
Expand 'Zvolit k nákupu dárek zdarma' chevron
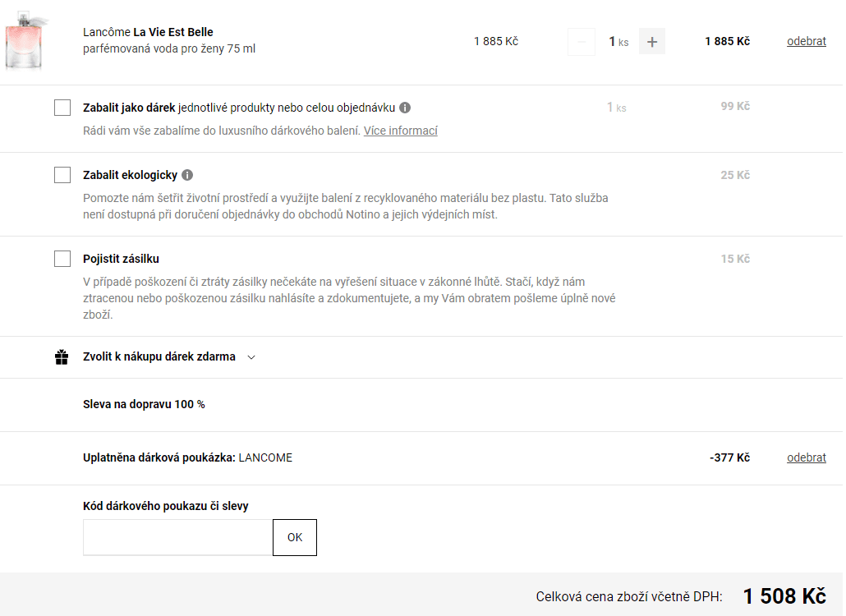pyautogui.click(x=251, y=357)
